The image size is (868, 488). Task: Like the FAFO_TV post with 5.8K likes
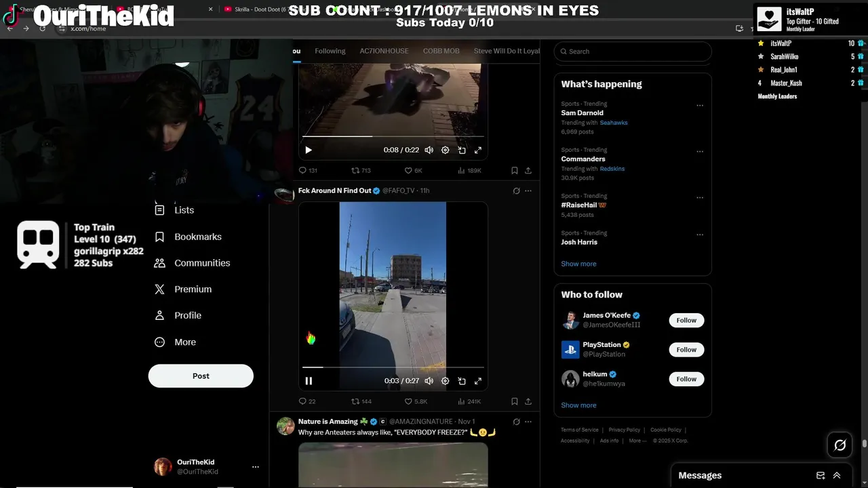[x=416, y=401]
